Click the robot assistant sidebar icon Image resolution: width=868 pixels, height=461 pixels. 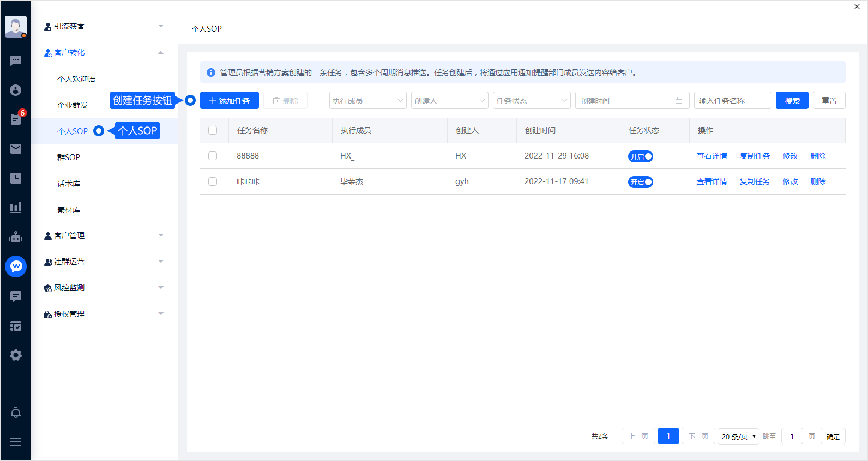click(16, 237)
